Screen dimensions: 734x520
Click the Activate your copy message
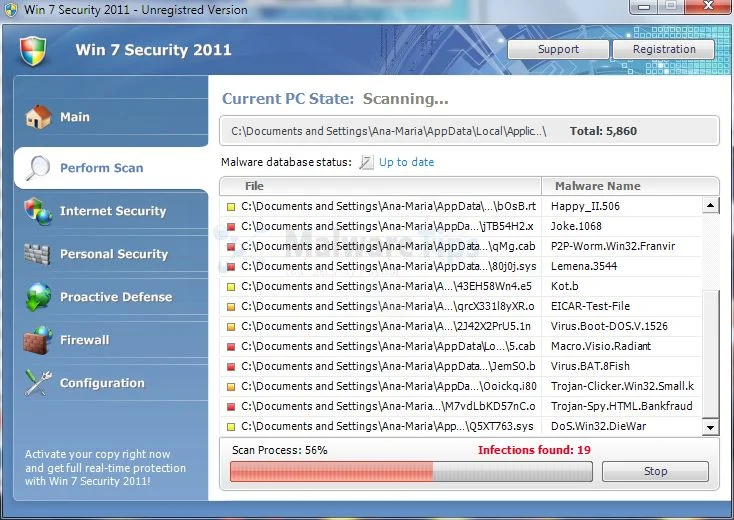click(105, 468)
